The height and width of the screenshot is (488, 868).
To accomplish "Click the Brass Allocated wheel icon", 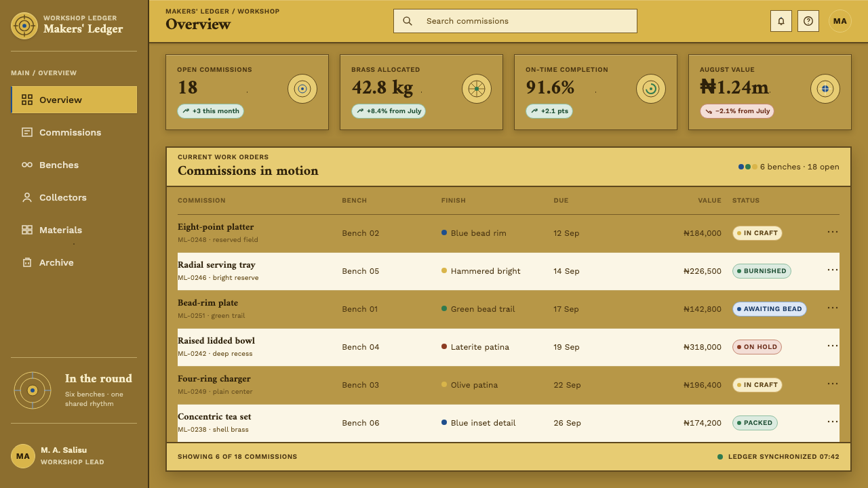I will (x=477, y=89).
